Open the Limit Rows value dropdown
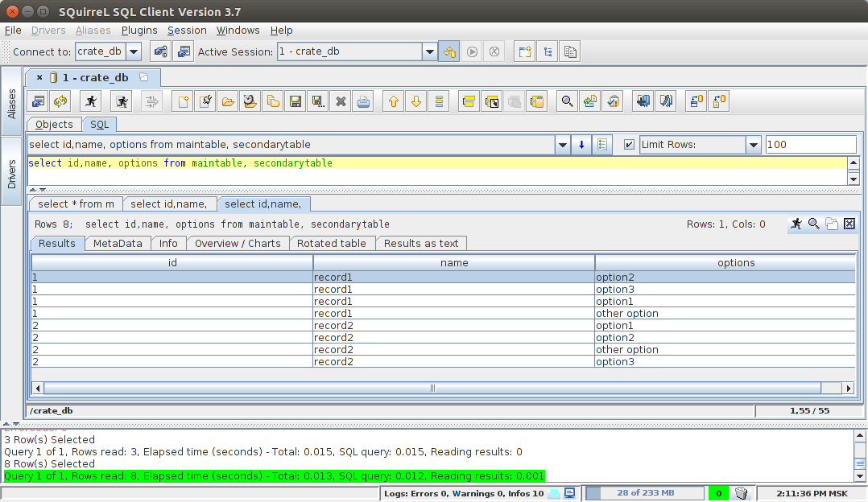The width and height of the screenshot is (868, 502). [753, 145]
